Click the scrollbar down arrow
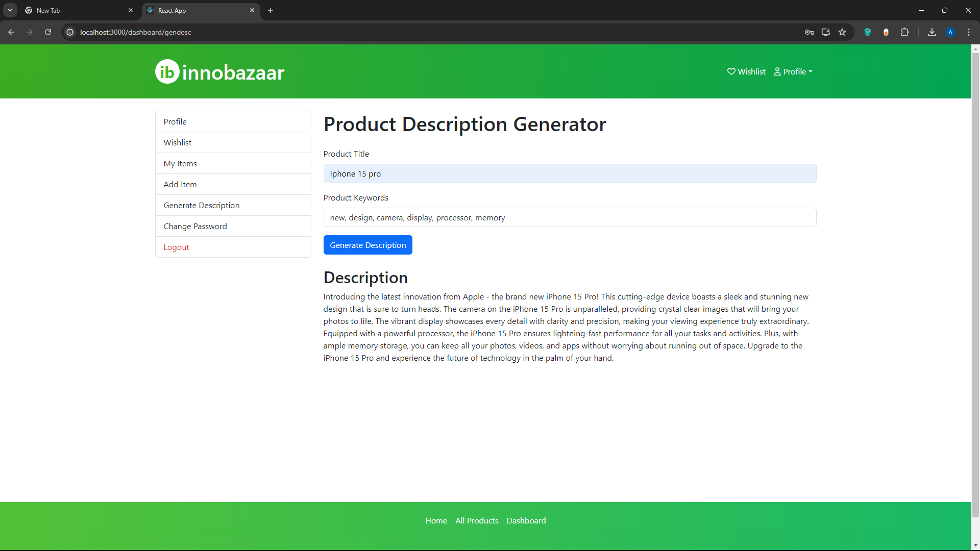Screen dimensions: 980x551 tap(975, 546)
